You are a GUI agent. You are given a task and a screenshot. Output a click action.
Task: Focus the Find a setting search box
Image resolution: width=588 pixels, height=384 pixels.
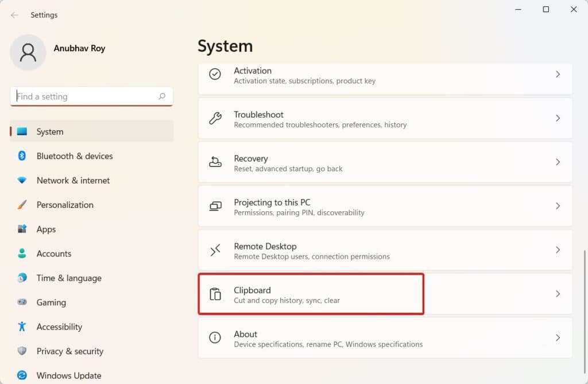tap(86, 96)
